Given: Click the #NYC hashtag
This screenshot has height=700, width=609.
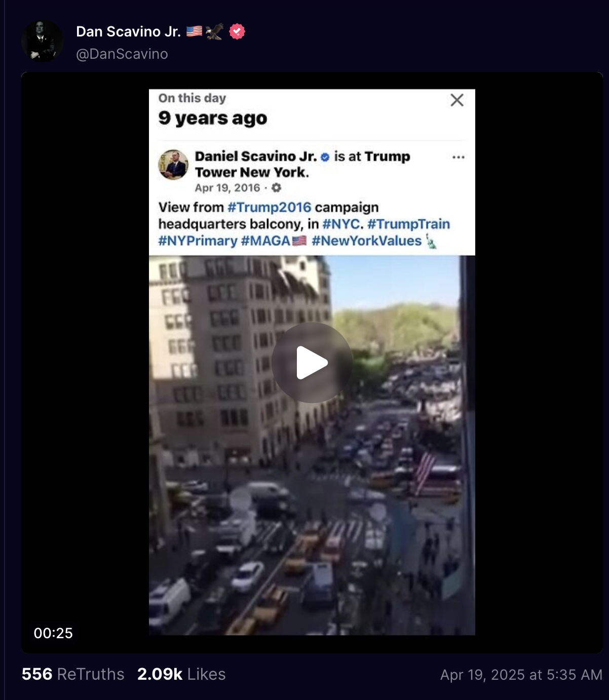Looking at the screenshot, I should [341, 224].
